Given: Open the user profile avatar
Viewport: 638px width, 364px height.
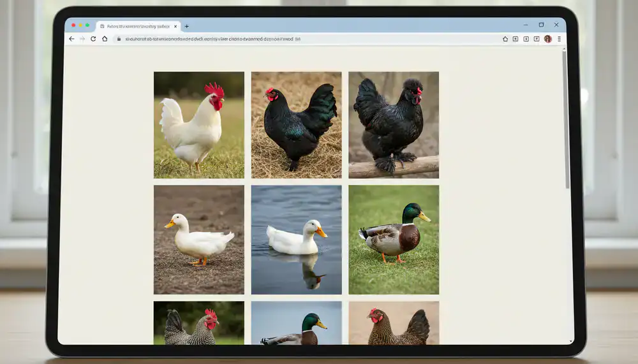Looking at the screenshot, I should point(548,39).
